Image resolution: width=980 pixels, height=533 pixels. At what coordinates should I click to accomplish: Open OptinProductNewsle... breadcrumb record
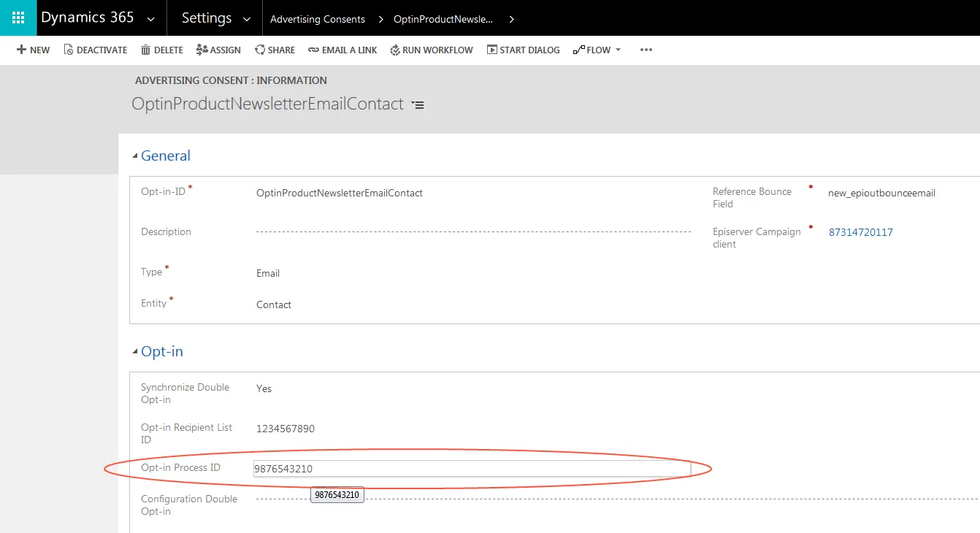pyautogui.click(x=443, y=19)
